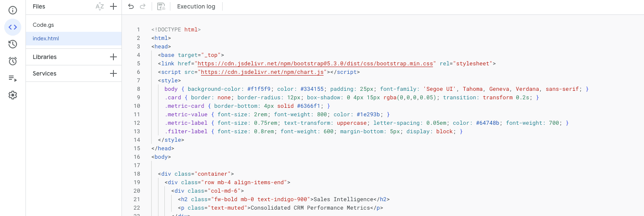Open the Execution log
The width and height of the screenshot is (644, 216).
click(196, 6)
